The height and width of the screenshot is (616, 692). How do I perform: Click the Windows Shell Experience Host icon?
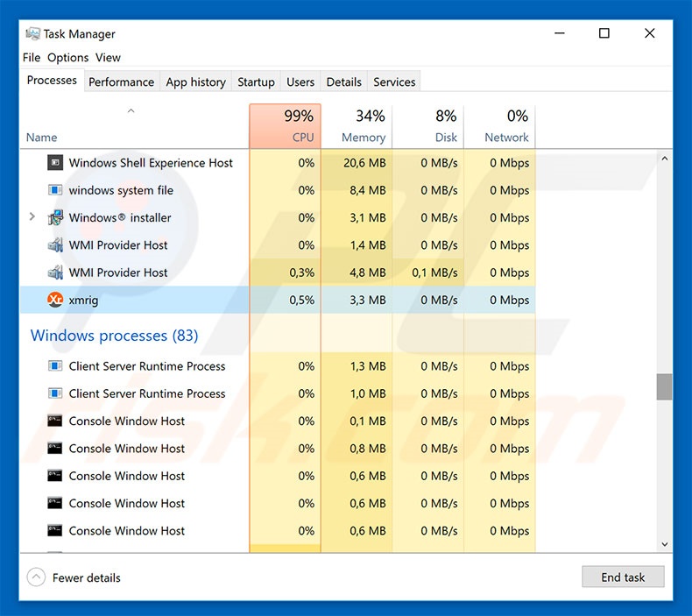click(x=55, y=162)
